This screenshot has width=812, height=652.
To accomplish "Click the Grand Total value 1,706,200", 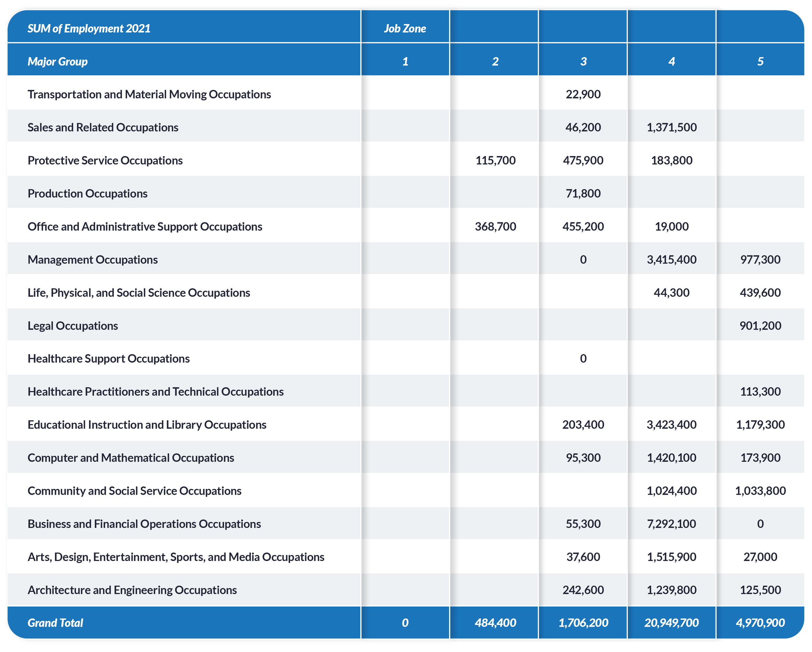I will 583,623.
